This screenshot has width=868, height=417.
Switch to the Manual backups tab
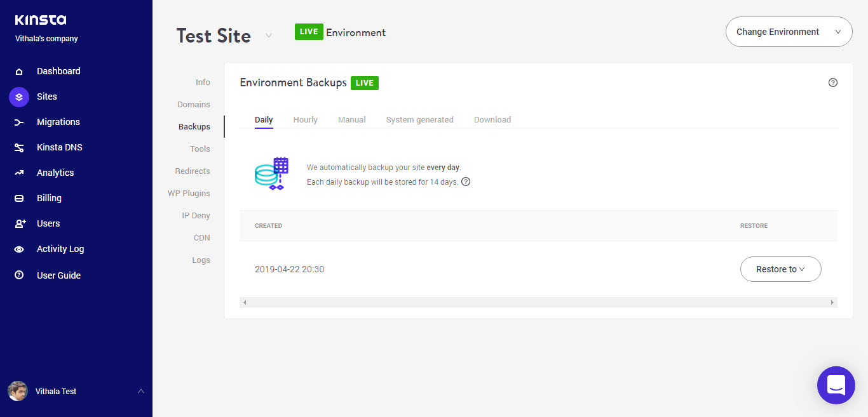tap(351, 119)
